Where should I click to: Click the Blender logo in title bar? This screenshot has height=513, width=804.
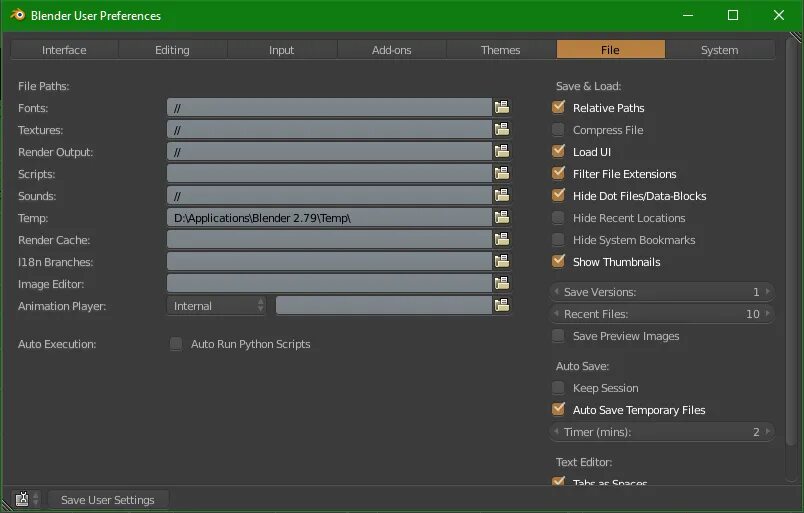pos(17,15)
